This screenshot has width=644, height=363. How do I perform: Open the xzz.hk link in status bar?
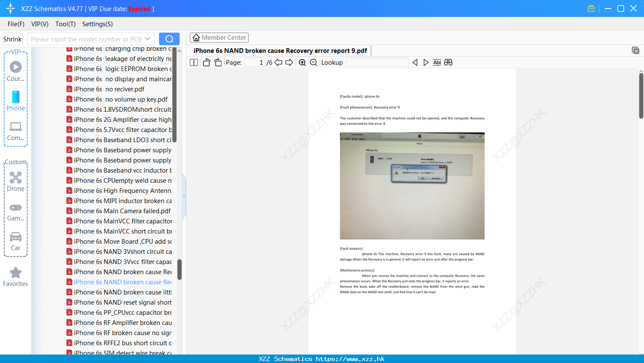coord(350,359)
